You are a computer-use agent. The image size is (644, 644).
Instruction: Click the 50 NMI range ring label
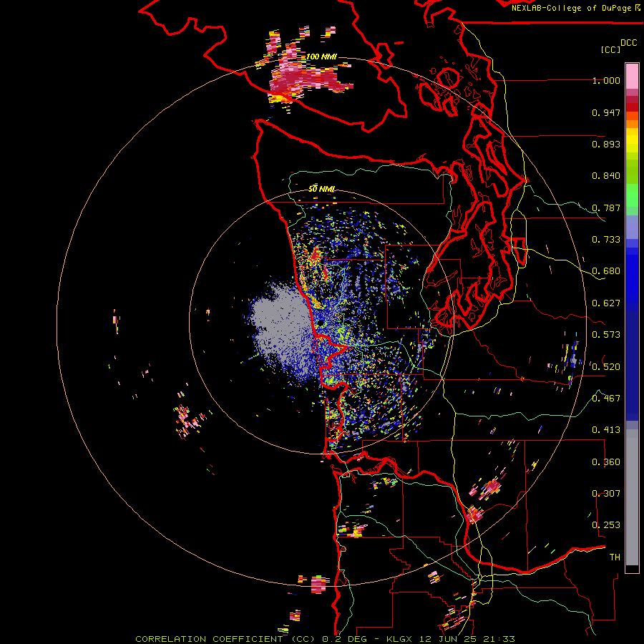pyautogui.click(x=321, y=189)
